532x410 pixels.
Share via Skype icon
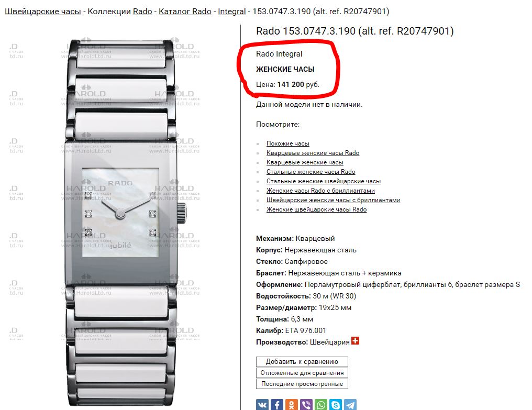click(x=336, y=405)
